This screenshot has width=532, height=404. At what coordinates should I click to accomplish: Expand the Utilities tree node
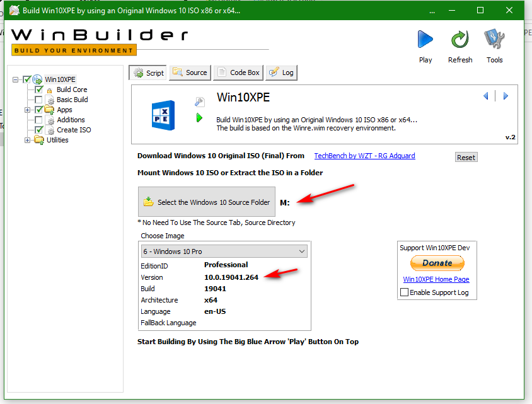[27, 140]
